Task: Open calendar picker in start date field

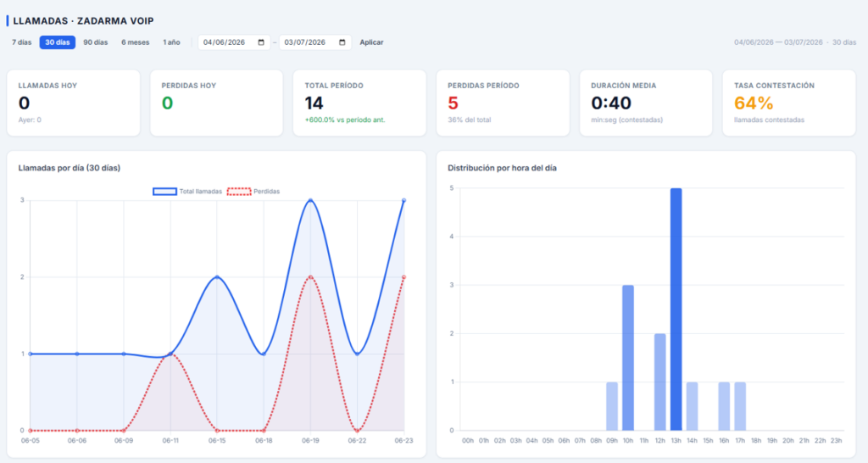Action: coord(261,42)
